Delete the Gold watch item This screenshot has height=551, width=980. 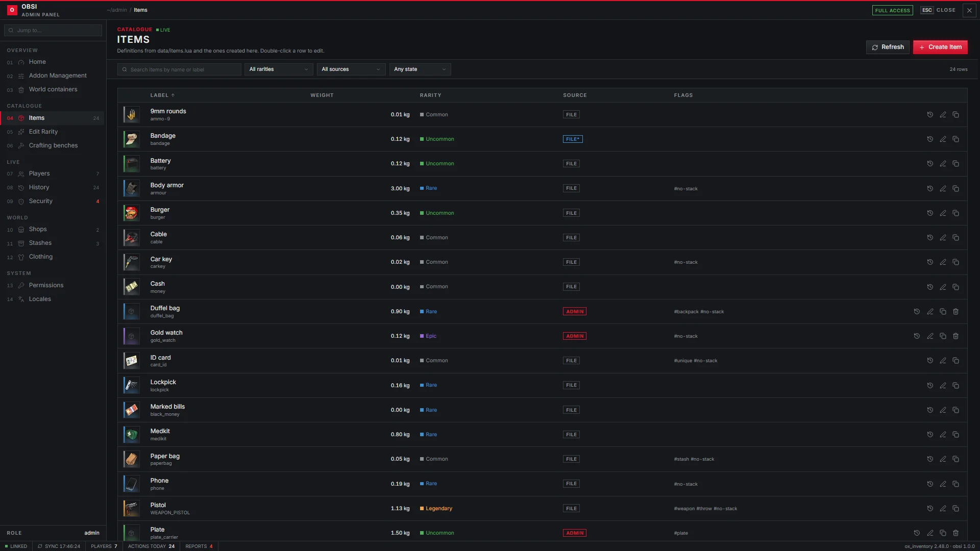pyautogui.click(x=955, y=336)
